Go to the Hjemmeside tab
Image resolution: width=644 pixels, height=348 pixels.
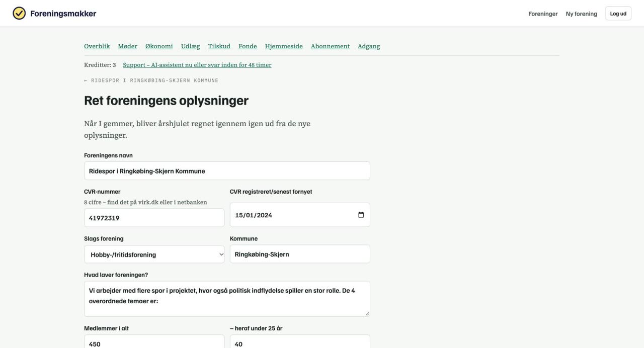(284, 46)
